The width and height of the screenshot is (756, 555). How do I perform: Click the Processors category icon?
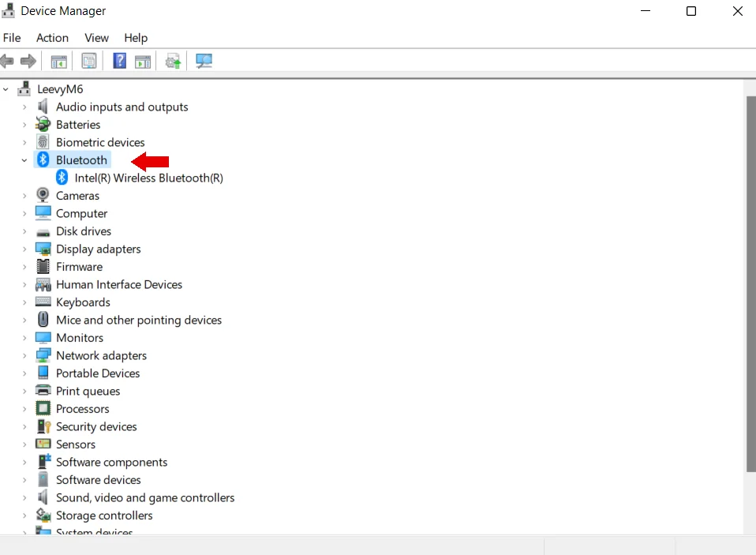click(x=43, y=408)
